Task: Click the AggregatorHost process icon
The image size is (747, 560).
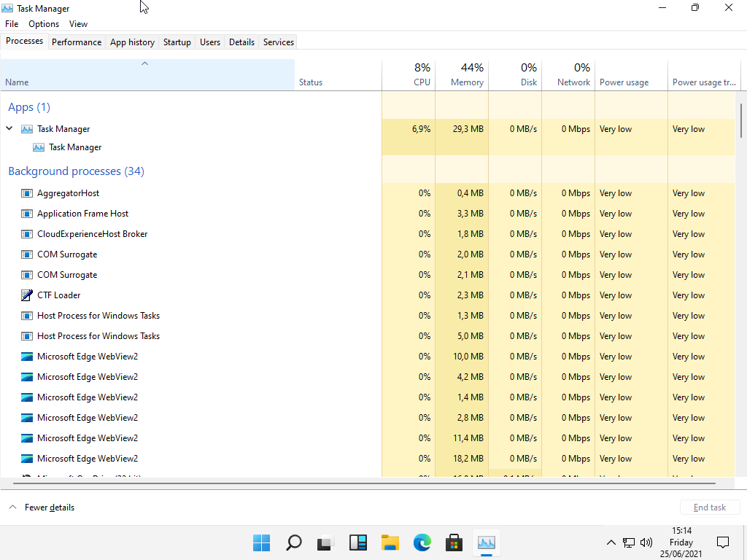Action: coord(27,193)
